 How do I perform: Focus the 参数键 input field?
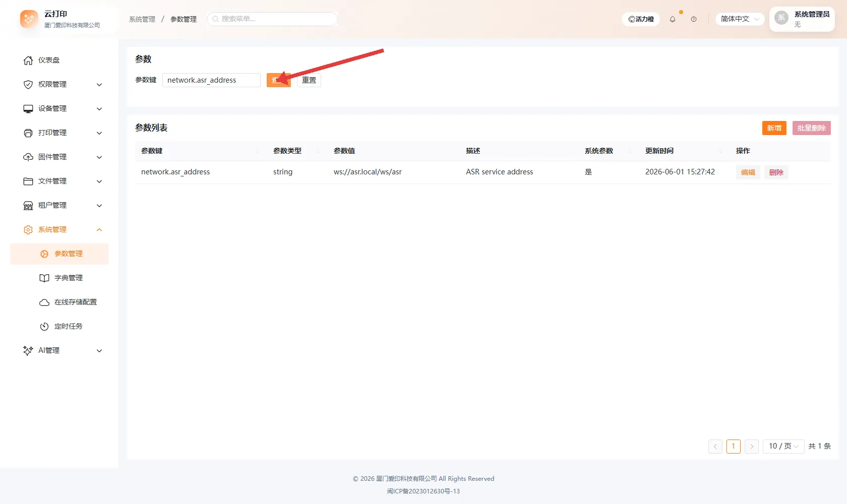[211, 80]
